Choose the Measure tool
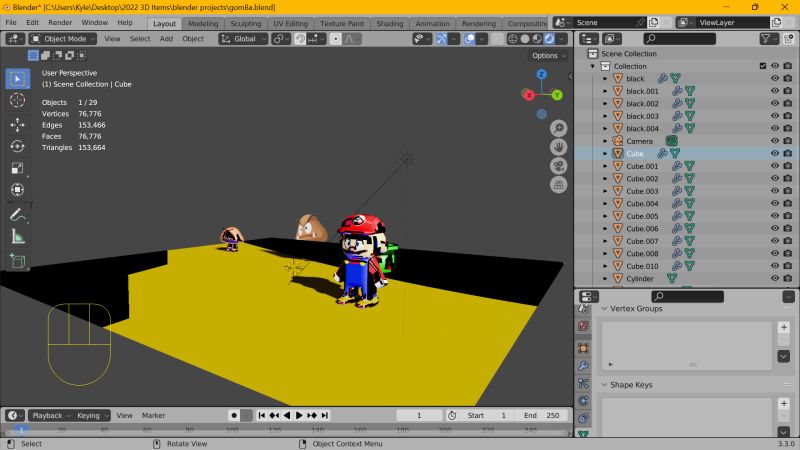This screenshot has height=450, width=800. (x=17, y=237)
